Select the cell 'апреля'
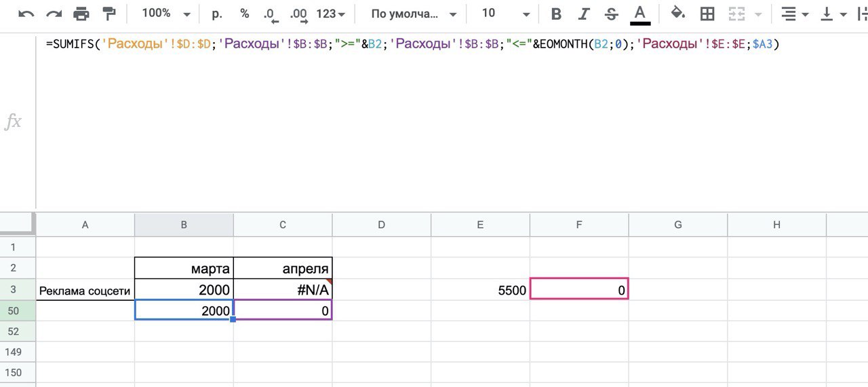This screenshot has height=387, width=868. [283, 268]
